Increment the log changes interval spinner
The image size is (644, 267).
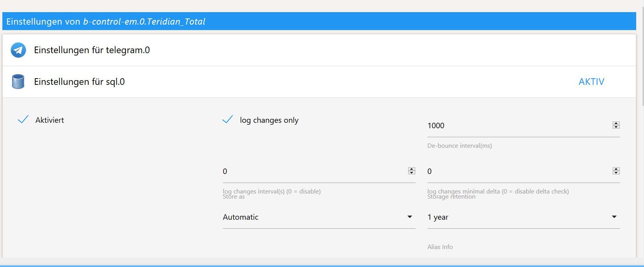pyautogui.click(x=411, y=169)
